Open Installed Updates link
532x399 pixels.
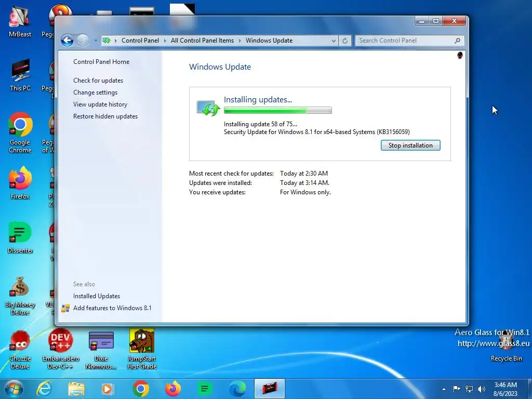pyautogui.click(x=96, y=296)
